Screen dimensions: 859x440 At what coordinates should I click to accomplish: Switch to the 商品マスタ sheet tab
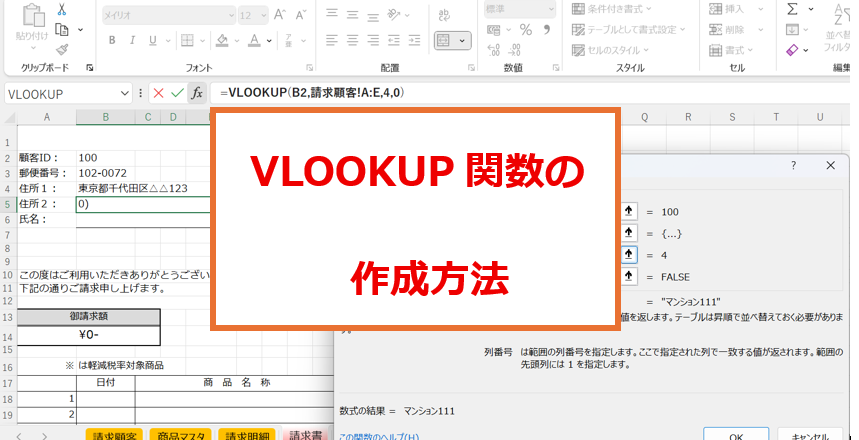click(x=181, y=435)
